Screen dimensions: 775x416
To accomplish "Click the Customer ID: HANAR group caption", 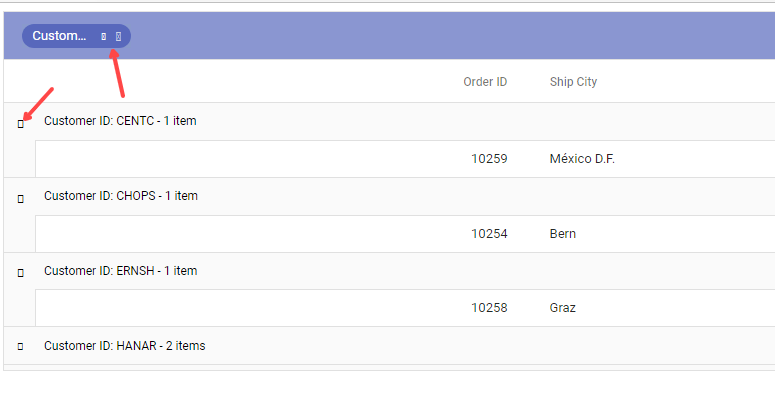I will pos(125,346).
